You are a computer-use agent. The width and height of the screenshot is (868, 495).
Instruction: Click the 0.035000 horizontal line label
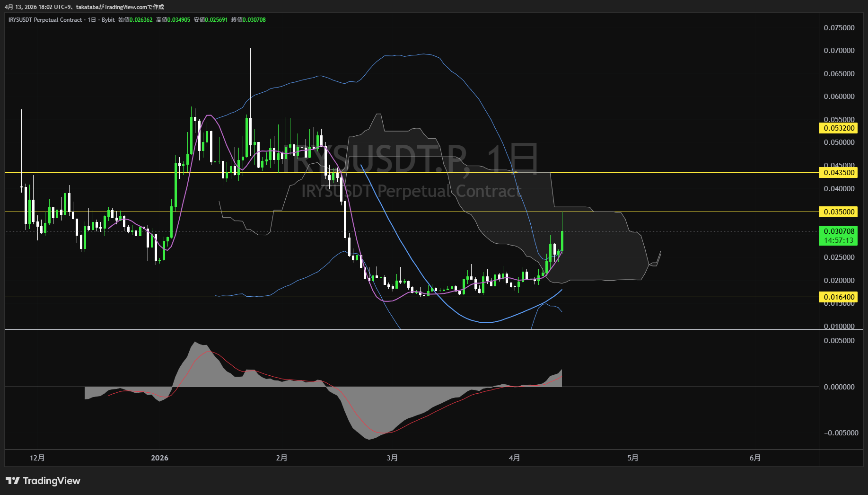pyautogui.click(x=839, y=212)
